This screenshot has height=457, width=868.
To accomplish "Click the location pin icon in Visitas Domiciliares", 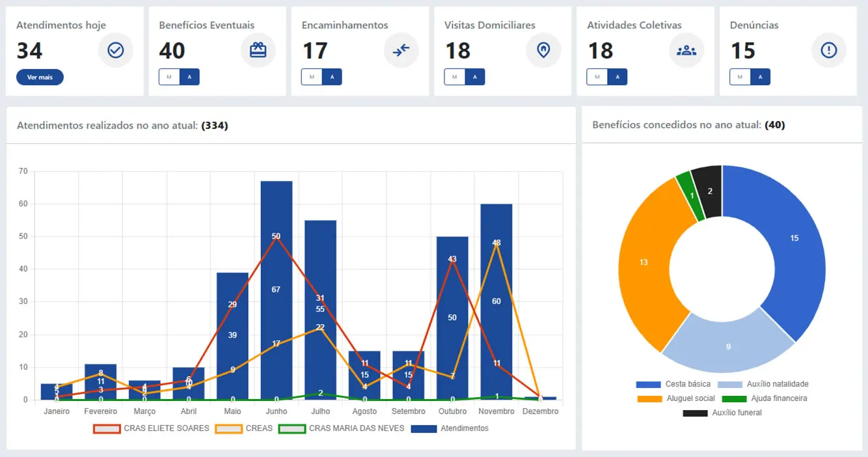I will pyautogui.click(x=543, y=50).
